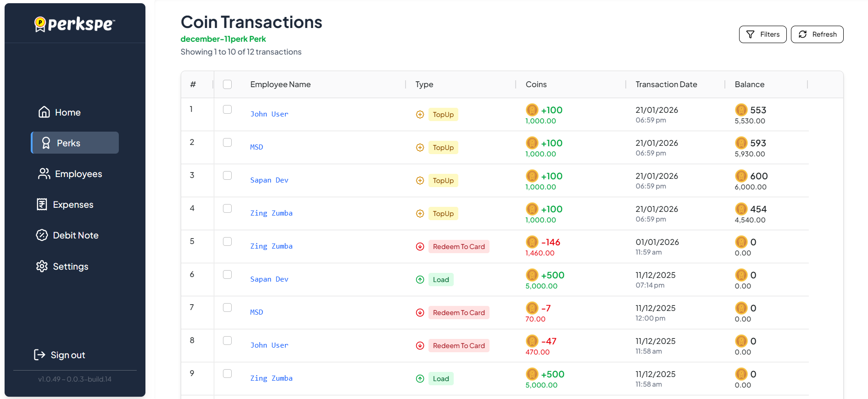
Task: Open the Zing Zumba link in row 4
Action: click(x=271, y=213)
